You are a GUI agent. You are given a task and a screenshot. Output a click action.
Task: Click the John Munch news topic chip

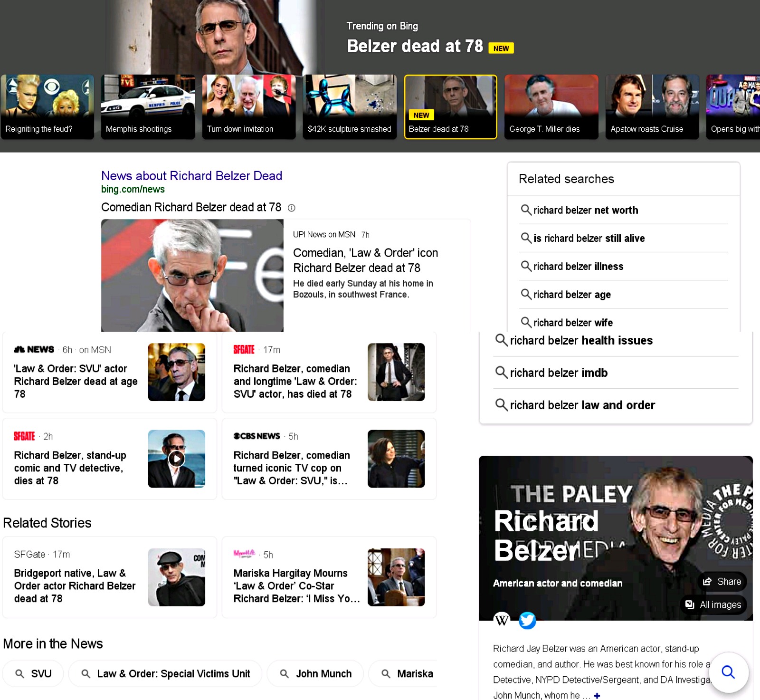tap(315, 673)
